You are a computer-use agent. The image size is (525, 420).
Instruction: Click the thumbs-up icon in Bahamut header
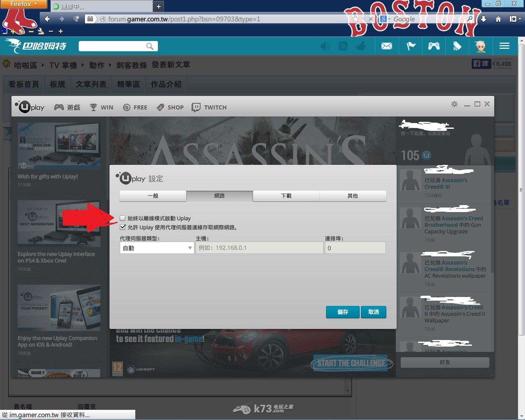(361, 46)
